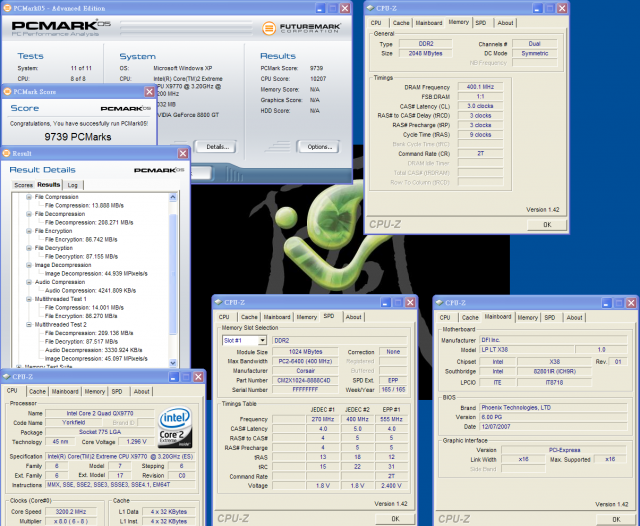Click the Southbridge 82801IR (ICH9R) value
The image size is (640, 526).
pos(554,371)
